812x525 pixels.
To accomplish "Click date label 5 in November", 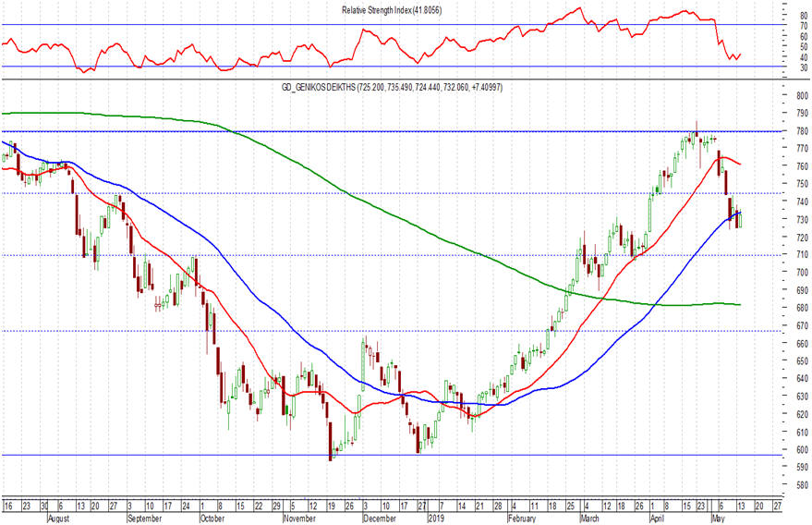I will tap(293, 507).
